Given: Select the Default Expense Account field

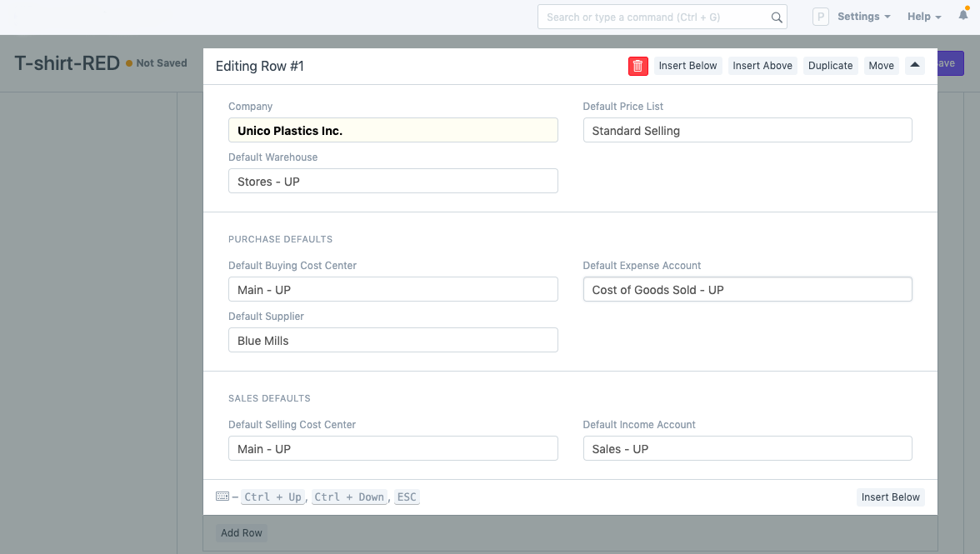Looking at the screenshot, I should 747,290.
